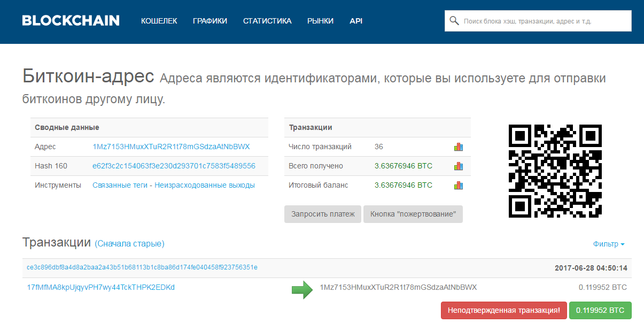This screenshot has height=331, width=644.
Task: Open sender address 17fMfMA8kpUjqyvPH7wy44TckTHPK2EDKd
Action: (x=101, y=287)
